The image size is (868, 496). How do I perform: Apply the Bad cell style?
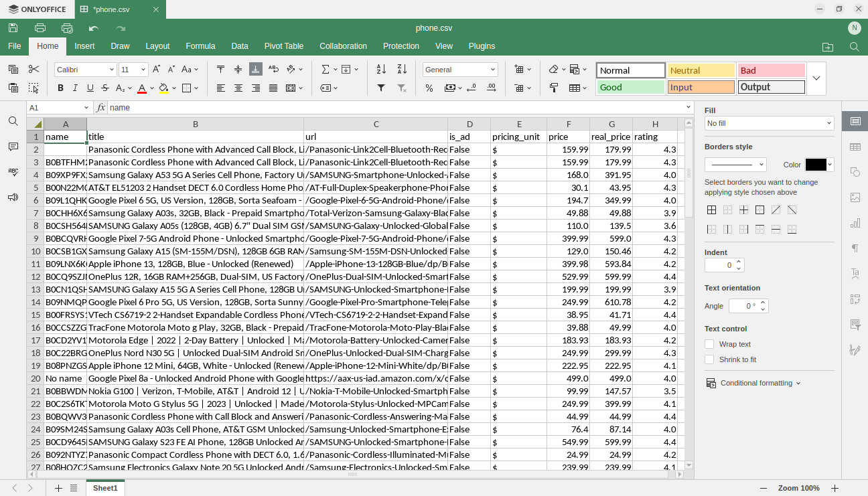tap(772, 70)
